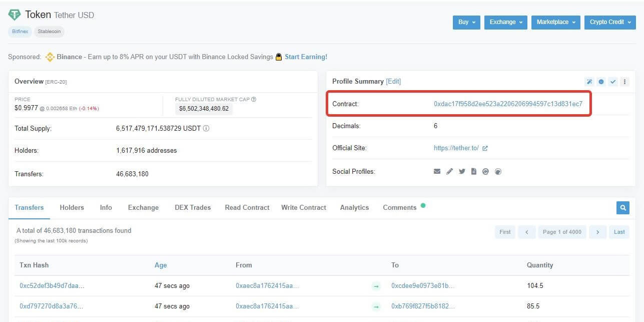This screenshot has height=322, width=644.
Task: Switch to the Exchange tab
Action: [143, 207]
